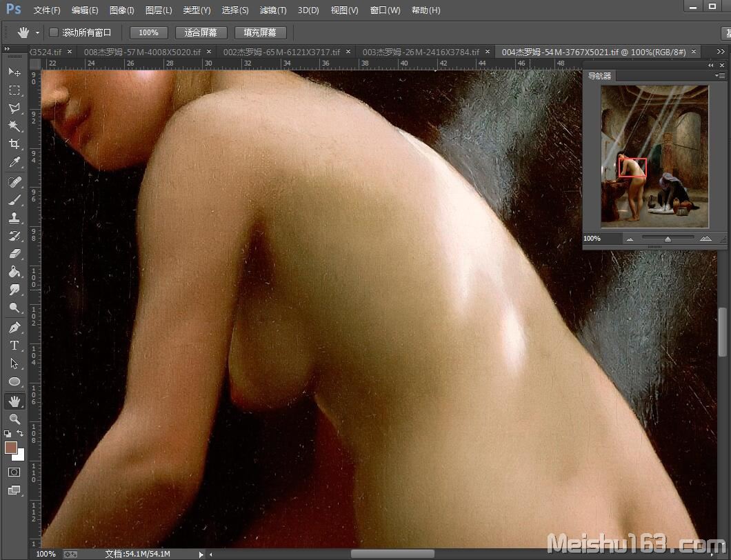
Task: Open the Layer (图层) menu
Action: tap(159, 10)
